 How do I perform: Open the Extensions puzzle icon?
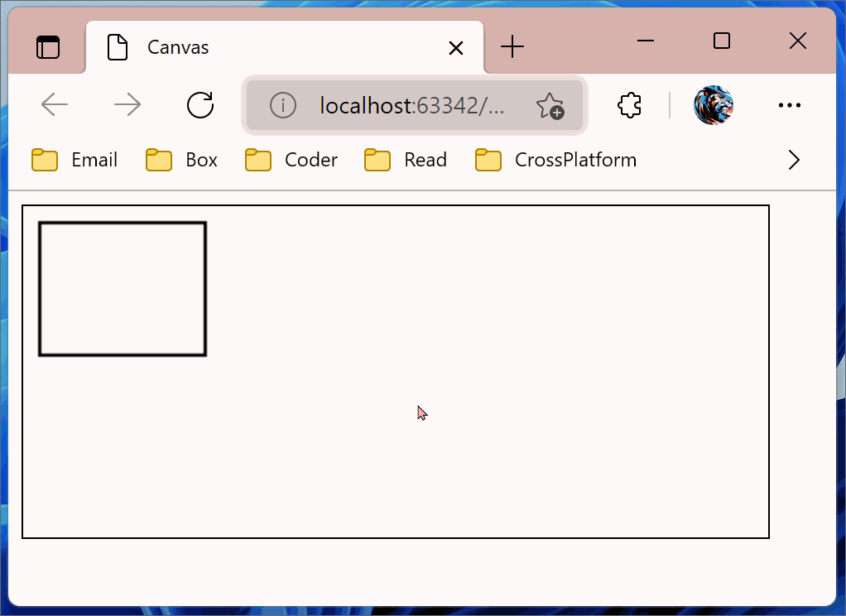point(629,104)
